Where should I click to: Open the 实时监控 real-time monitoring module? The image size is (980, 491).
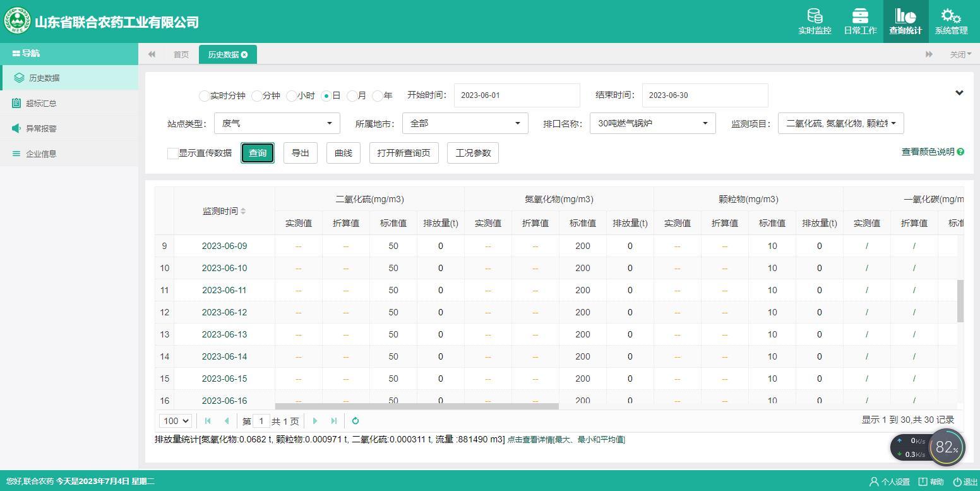(815, 21)
